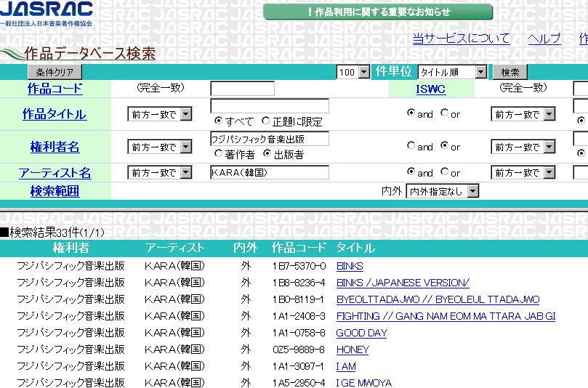The width and height of the screenshot is (588, 388).
Task: Open the I AM title link
Action: point(346,366)
